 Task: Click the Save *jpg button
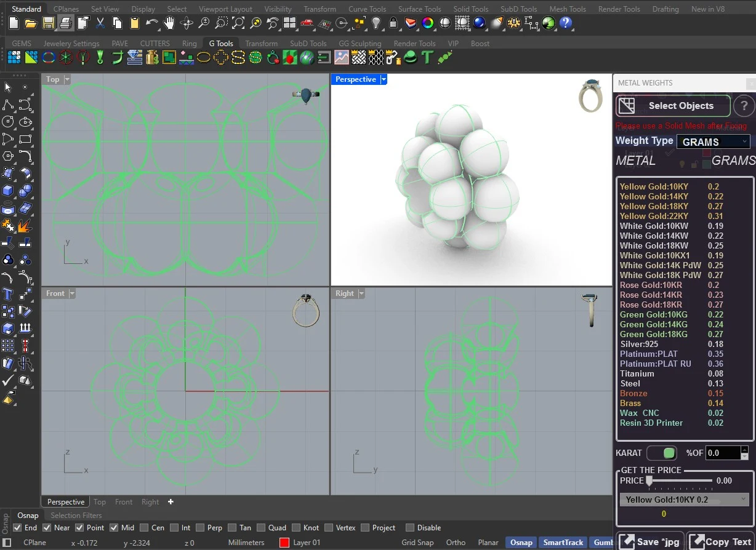(650, 541)
